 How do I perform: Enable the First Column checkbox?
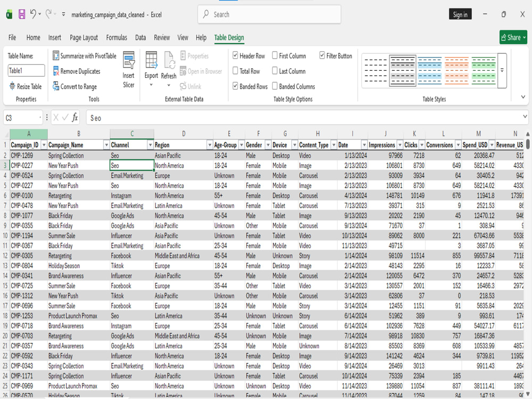[275, 55]
